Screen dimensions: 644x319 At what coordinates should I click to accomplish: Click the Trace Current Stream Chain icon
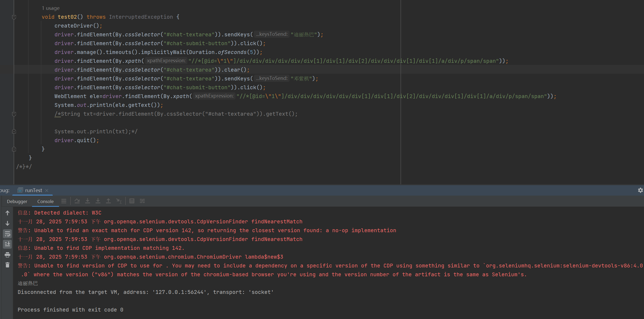(142, 201)
